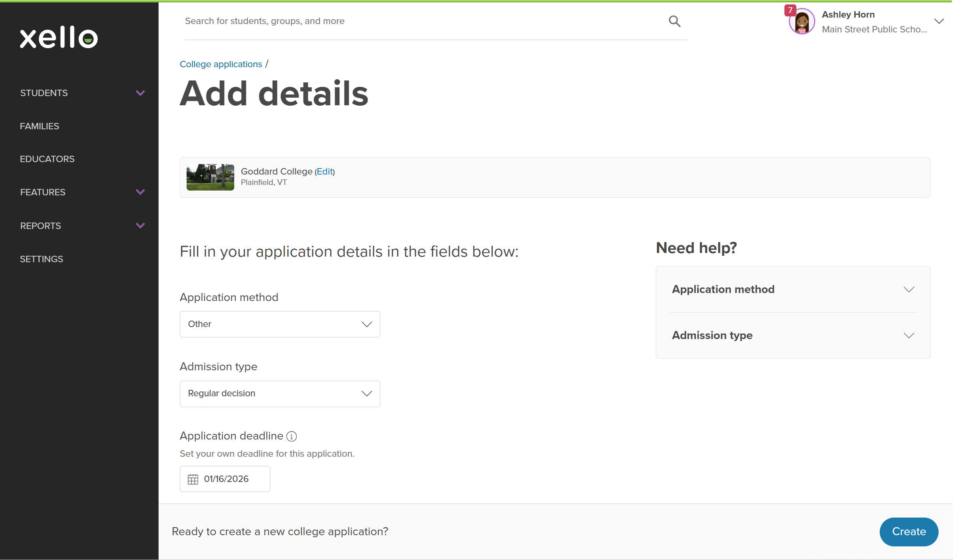
Task: Click the calendar icon in date field
Action: click(x=193, y=479)
